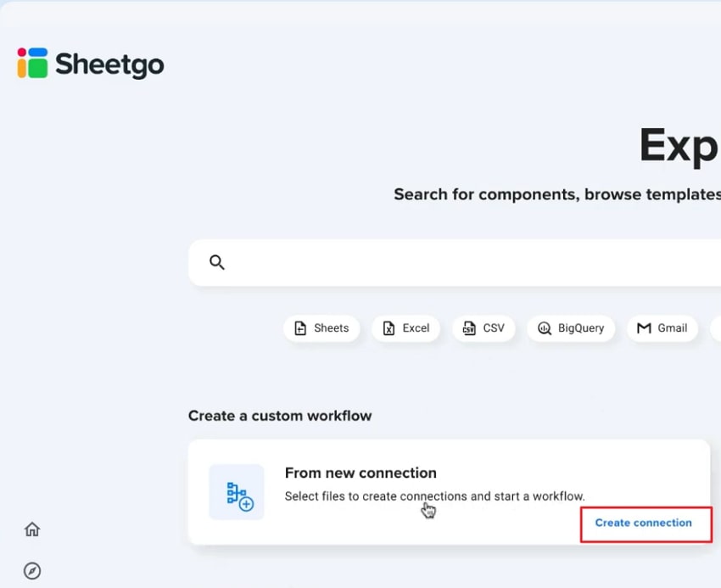
Task: Toggle the CSV filter chip
Action: click(483, 328)
